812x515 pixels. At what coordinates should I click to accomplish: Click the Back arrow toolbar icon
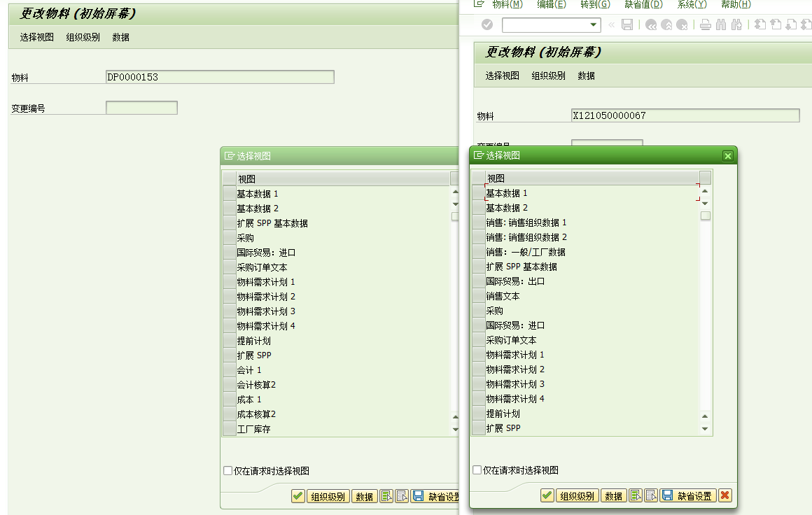650,24
